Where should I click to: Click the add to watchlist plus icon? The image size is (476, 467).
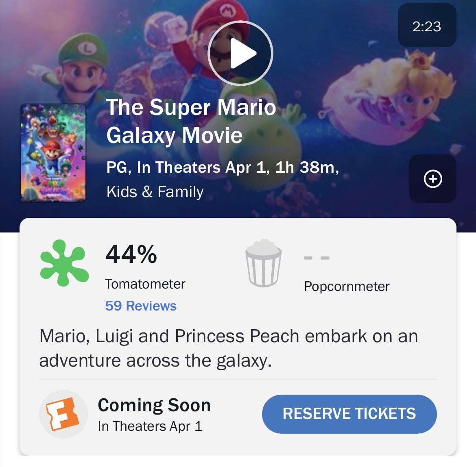click(x=432, y=179)
